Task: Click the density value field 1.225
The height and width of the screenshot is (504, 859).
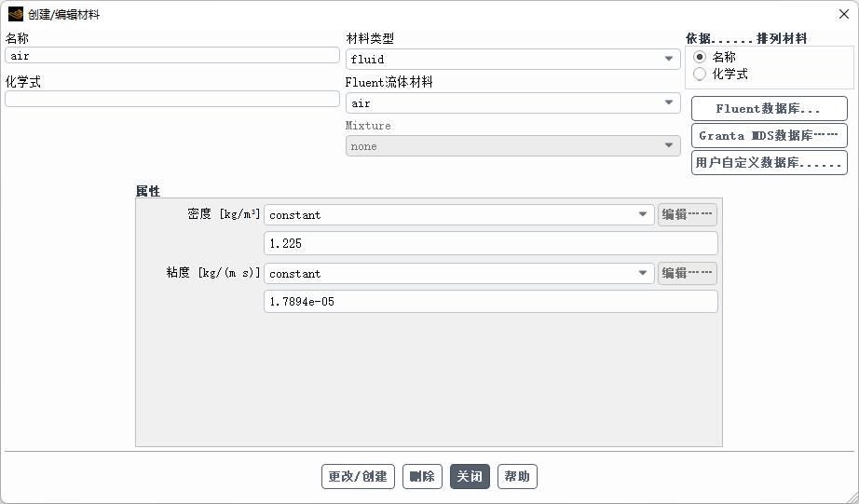Action: click(x=491, y=243)
